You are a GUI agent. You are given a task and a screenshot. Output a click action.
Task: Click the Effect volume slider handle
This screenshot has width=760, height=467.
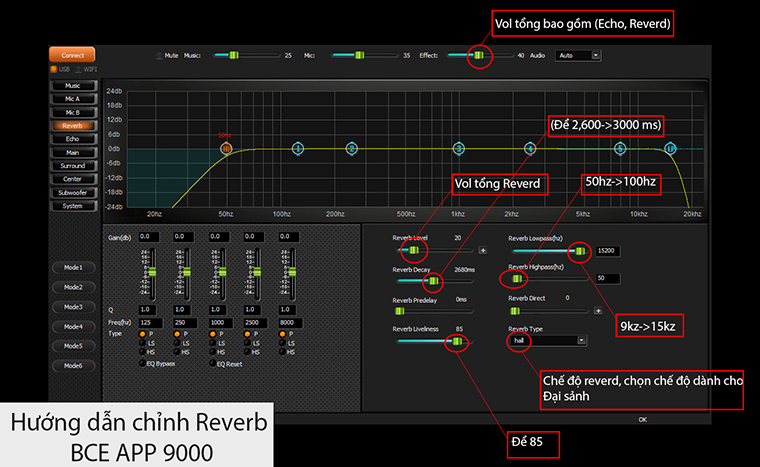pos(478,55)
